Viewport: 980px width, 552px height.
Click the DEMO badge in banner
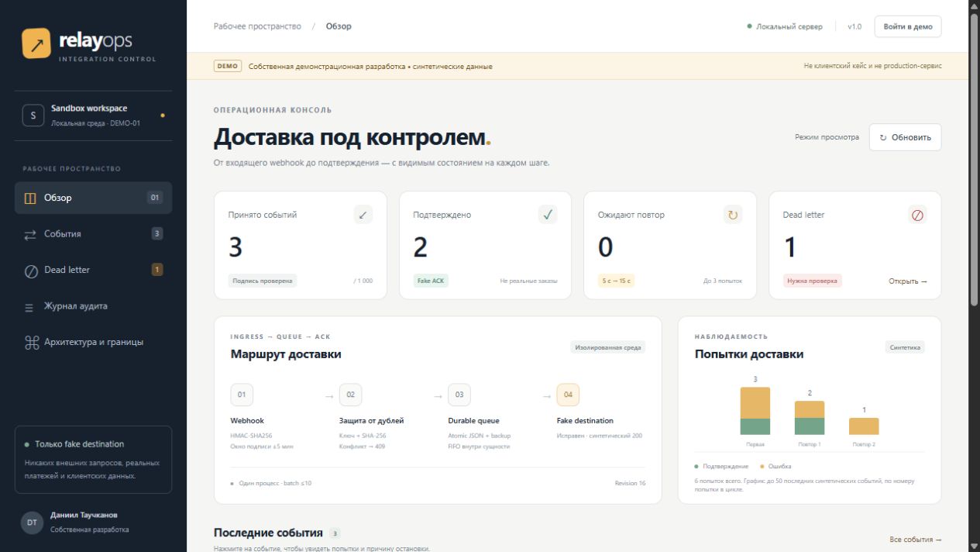(x=228, y=66)
